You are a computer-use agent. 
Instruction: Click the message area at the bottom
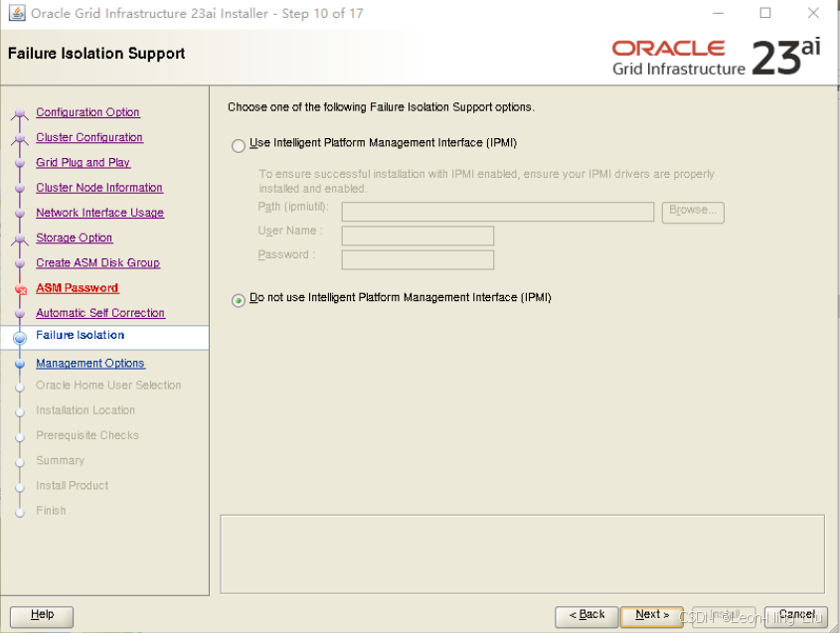pyautogui.click(x=522, y=554)
